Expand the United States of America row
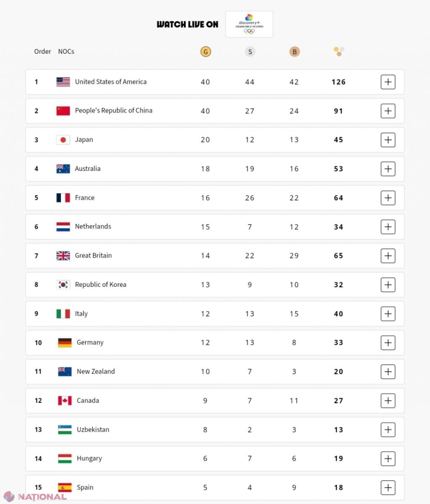The height and width of the screenshot is (504, 430). pos(388,82)
